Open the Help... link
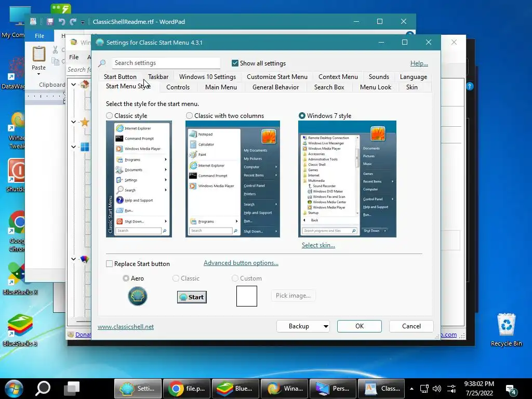 [419, 63]
